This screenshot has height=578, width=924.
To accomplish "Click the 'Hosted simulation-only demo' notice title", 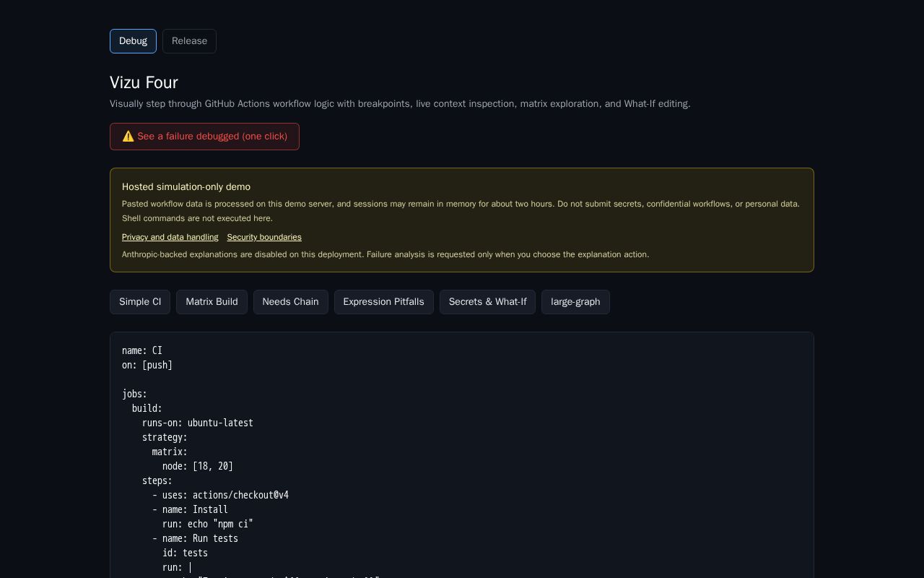I will pos(186,187).
